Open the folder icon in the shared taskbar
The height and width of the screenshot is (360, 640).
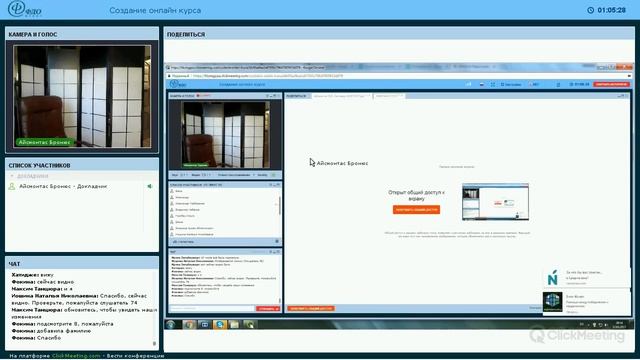[234, 324]
